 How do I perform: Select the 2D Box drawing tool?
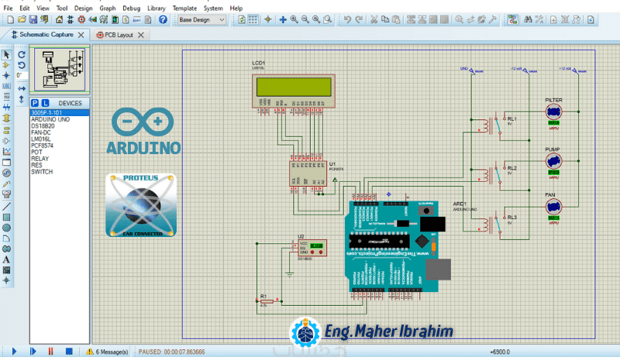(x=6, y=217)
